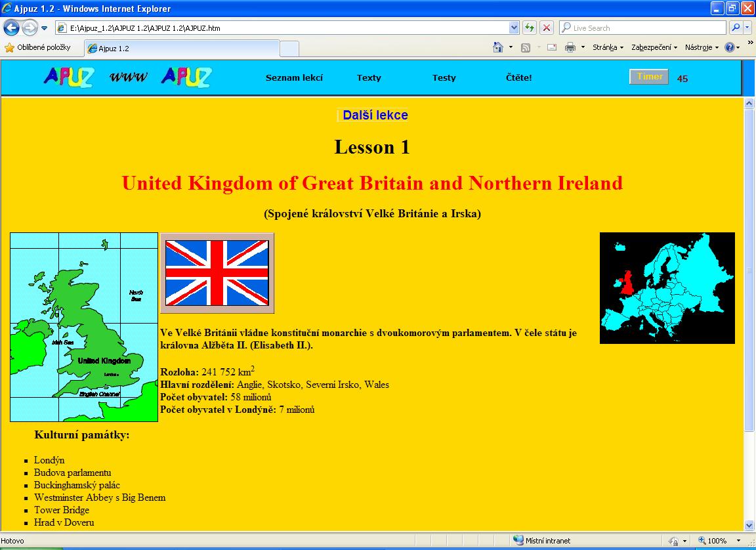Screen dimensions: 756x550
Task: Click the Tower Bridge list item
Action: [x=62, y=510]
